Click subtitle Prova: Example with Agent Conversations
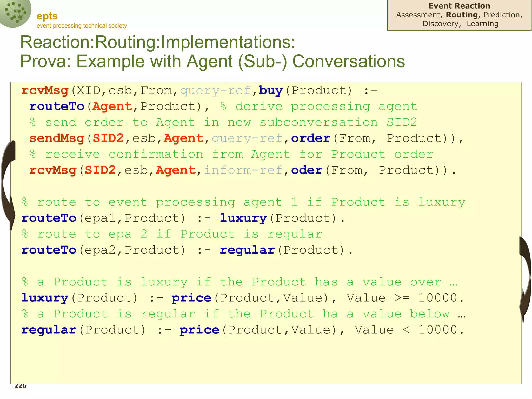Screen dimensions: 532x399 click(212, 61)
